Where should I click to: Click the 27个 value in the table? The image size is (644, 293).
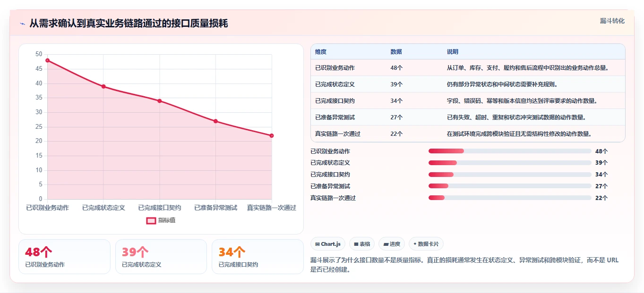397,117
